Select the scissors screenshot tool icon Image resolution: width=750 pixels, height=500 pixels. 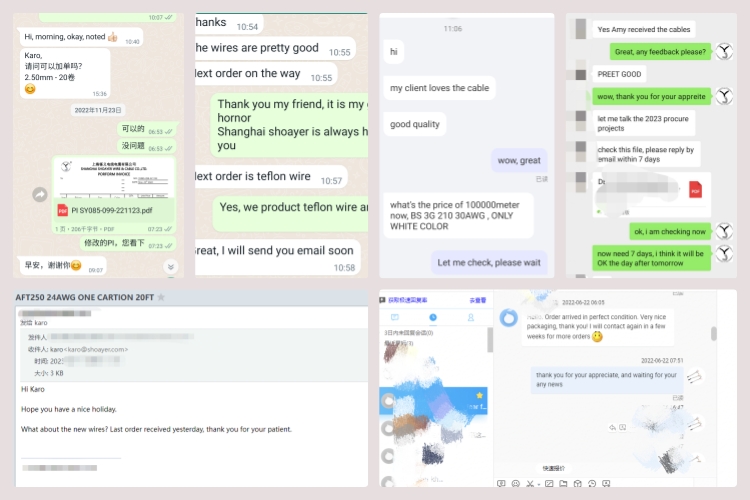click(x=529, y=484)
